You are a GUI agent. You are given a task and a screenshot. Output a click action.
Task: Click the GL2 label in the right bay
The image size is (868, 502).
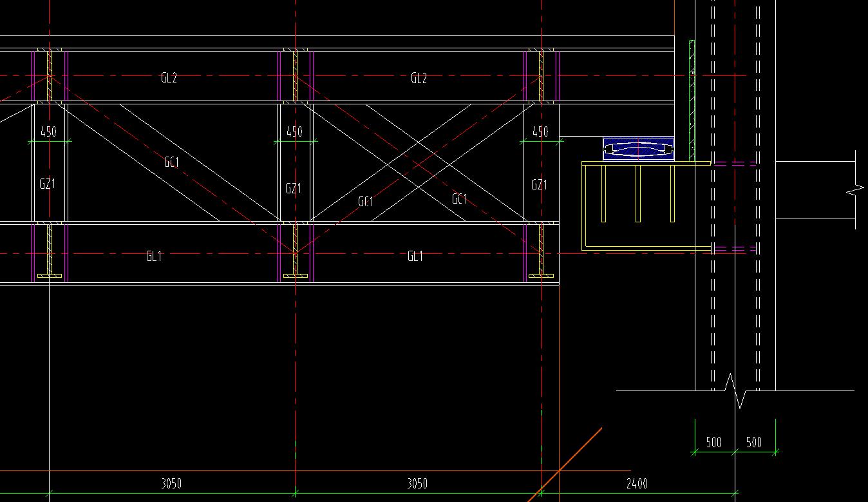tap(419, 79)
